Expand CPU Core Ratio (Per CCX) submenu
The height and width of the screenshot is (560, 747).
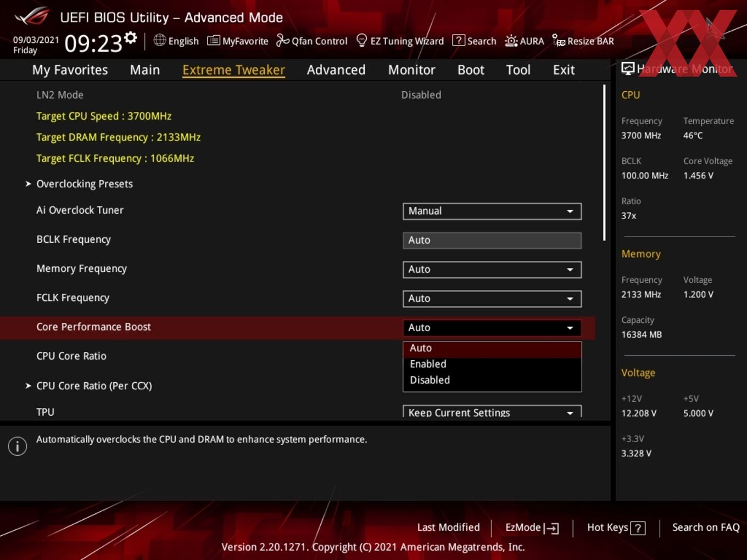(94, 386)
